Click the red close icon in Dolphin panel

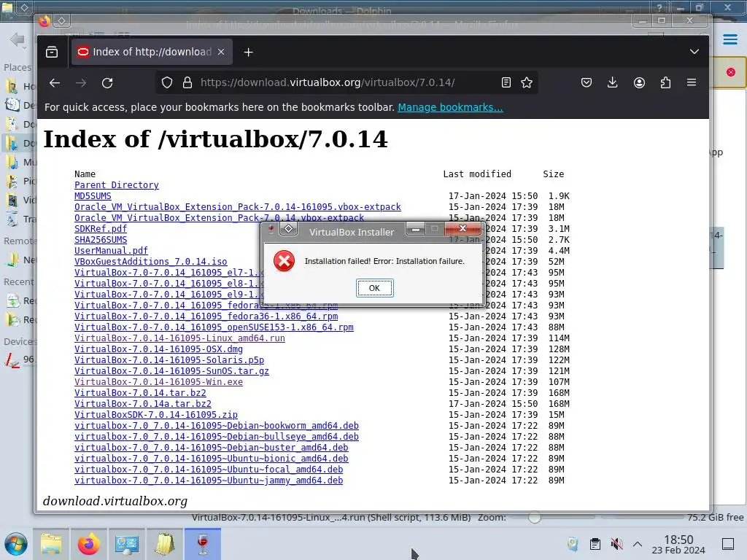pyautogui.click(x=731, y=72)
